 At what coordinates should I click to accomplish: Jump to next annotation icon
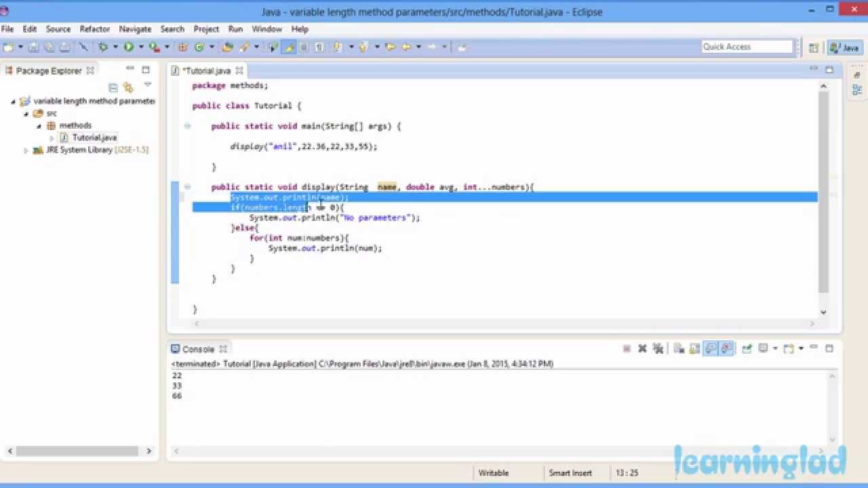pos(337,47)
